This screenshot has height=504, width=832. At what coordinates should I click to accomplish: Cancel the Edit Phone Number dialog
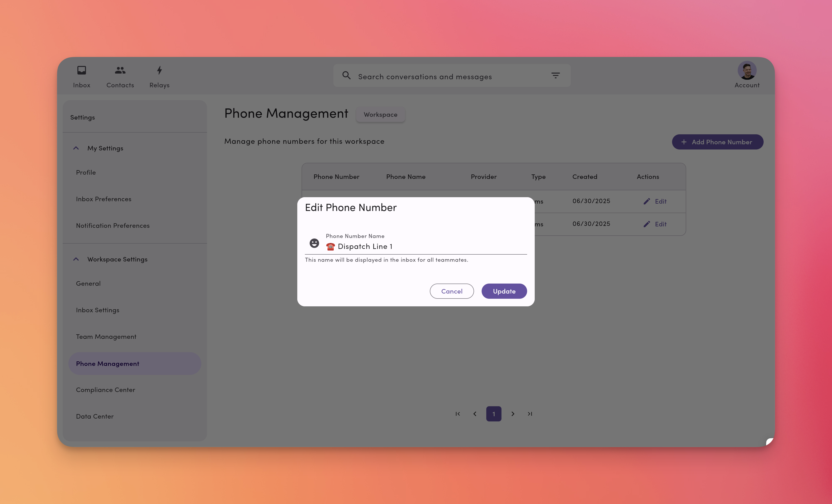point(451,291)
